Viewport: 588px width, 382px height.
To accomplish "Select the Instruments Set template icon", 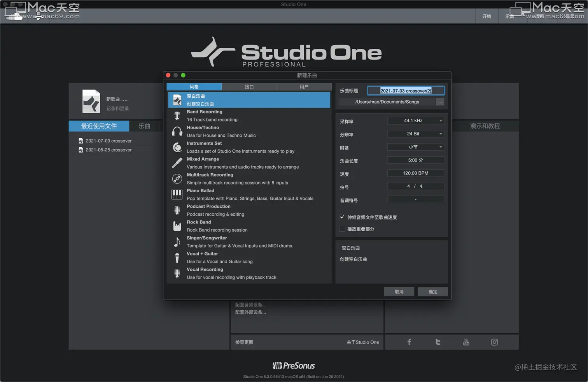I will click(x=177, y=147).
